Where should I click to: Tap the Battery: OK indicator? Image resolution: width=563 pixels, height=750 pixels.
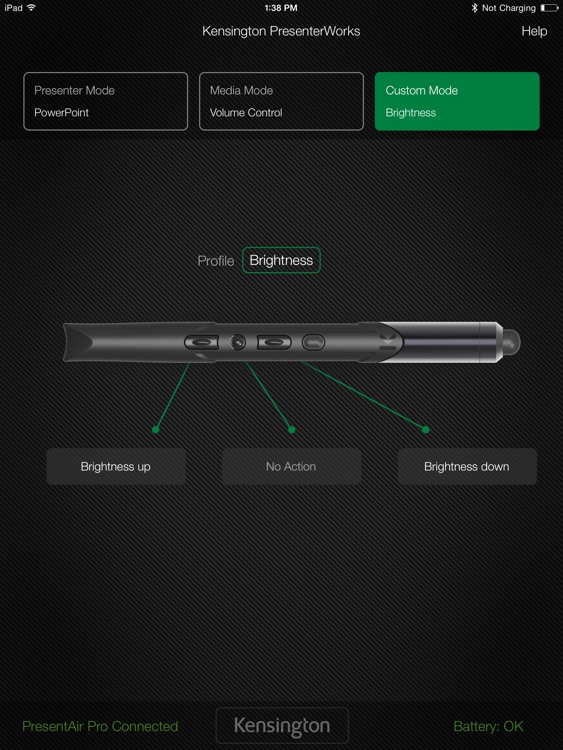(488, 726)
